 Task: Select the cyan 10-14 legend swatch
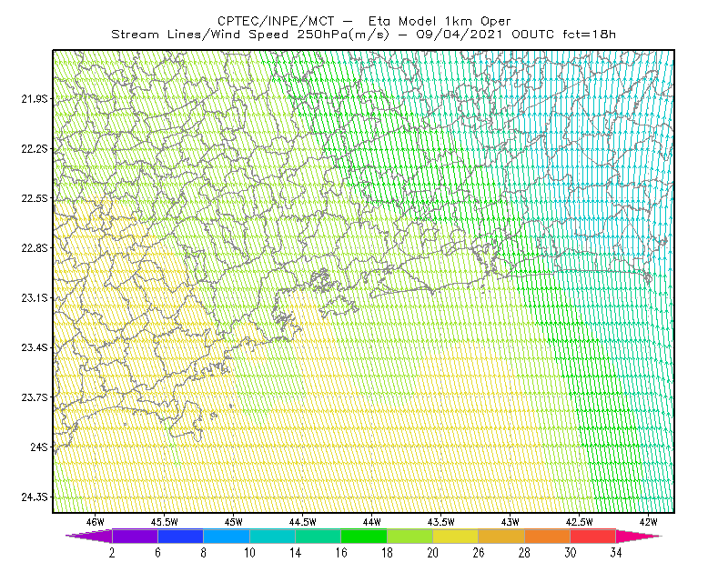click(x=272, y=536)
